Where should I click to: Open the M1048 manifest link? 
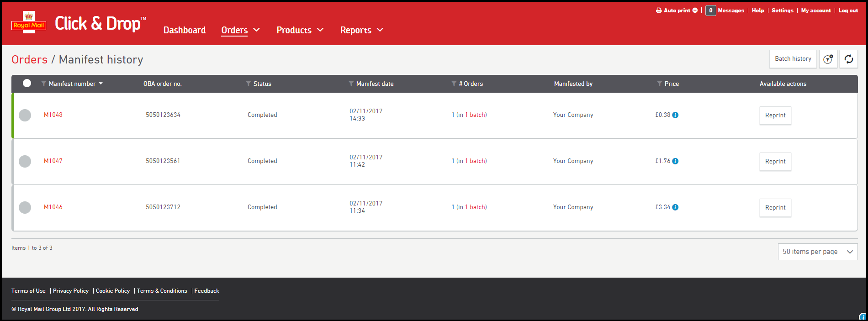53,115
